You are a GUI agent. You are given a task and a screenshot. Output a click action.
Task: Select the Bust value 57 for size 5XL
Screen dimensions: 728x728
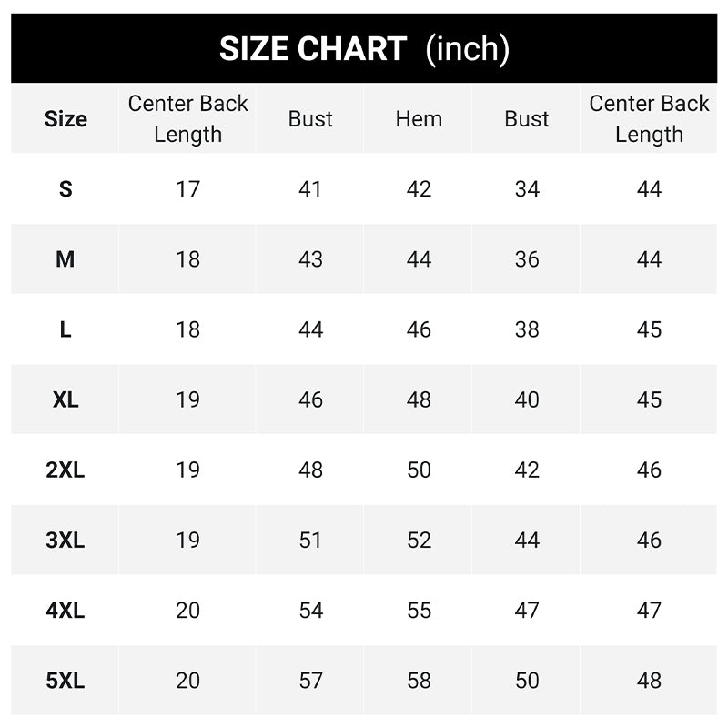click(311, 680)
